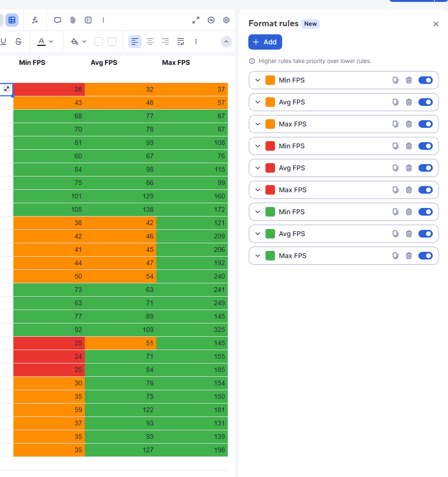The width and height of the screenshot is (448, 477).
Task: Click the orange swatch of Min FPS rule
Action: tap(270, 80)
